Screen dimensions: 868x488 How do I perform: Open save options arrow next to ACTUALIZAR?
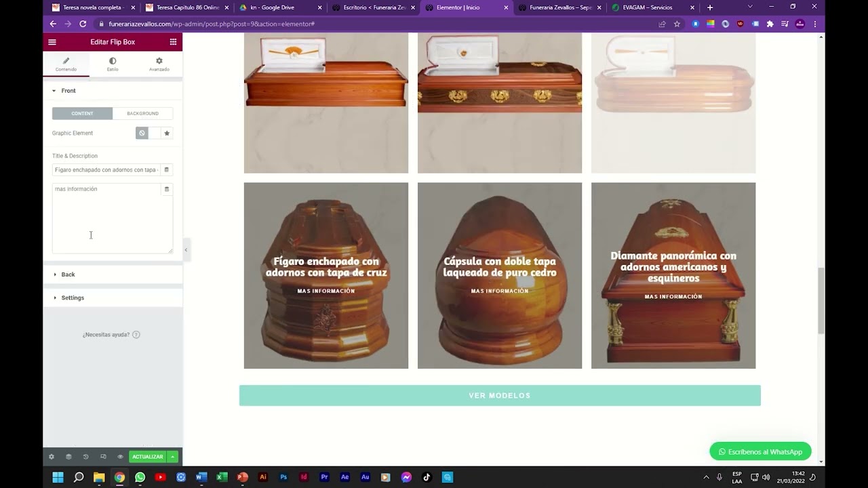click(x=173, y=457)
